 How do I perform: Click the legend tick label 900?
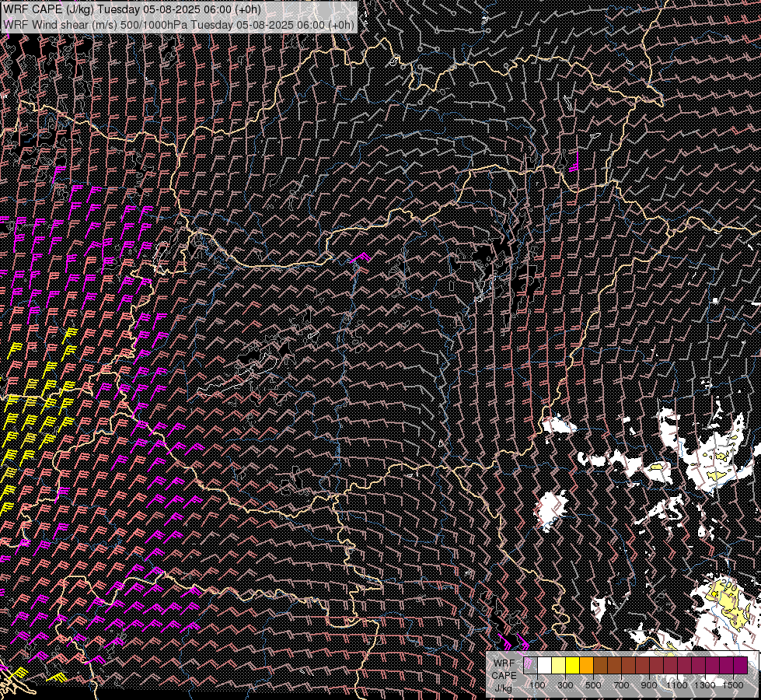click(649, 685)
